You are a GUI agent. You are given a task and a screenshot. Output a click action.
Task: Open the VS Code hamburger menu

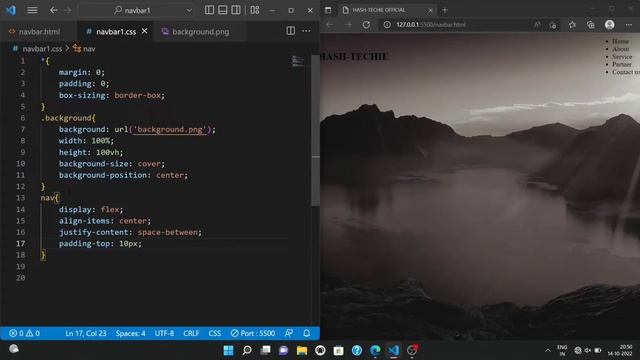[x=32, y=10]
